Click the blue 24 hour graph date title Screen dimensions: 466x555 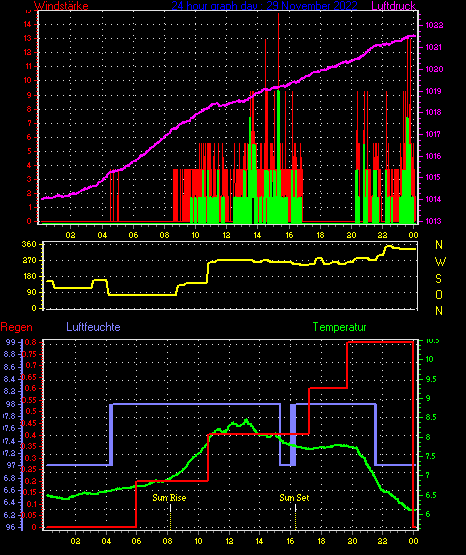click(264, 6)
